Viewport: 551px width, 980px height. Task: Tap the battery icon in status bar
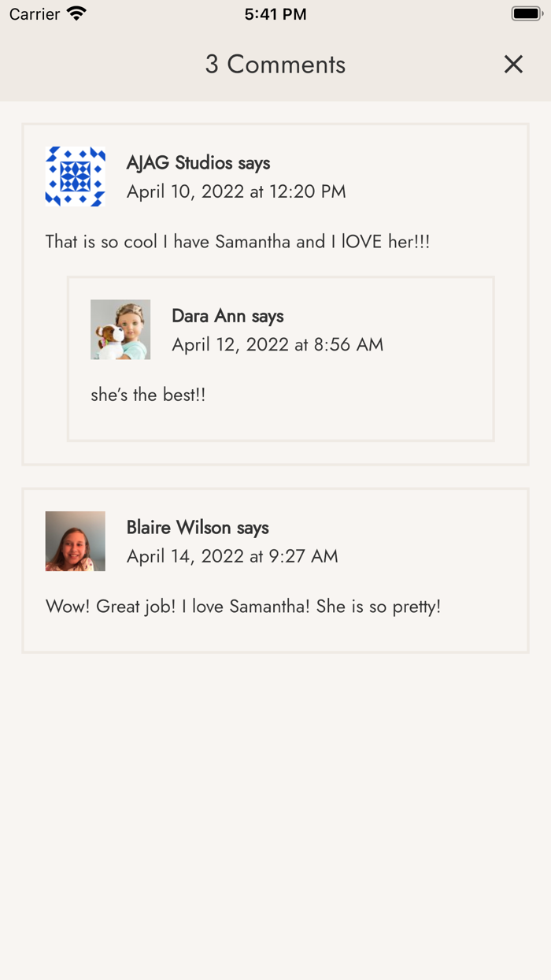tap(527, 13)
